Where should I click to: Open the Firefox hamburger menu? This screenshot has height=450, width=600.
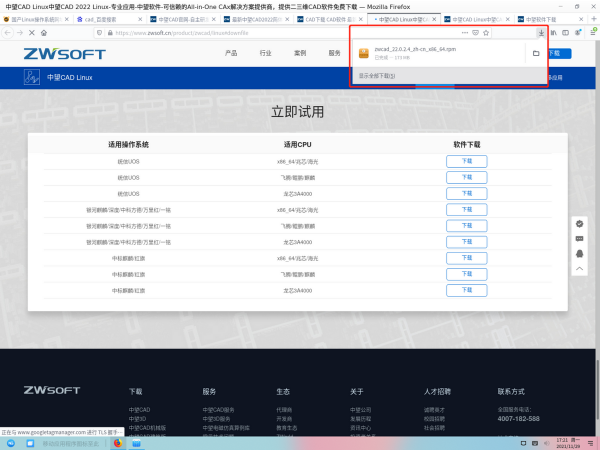click(593, 33)
